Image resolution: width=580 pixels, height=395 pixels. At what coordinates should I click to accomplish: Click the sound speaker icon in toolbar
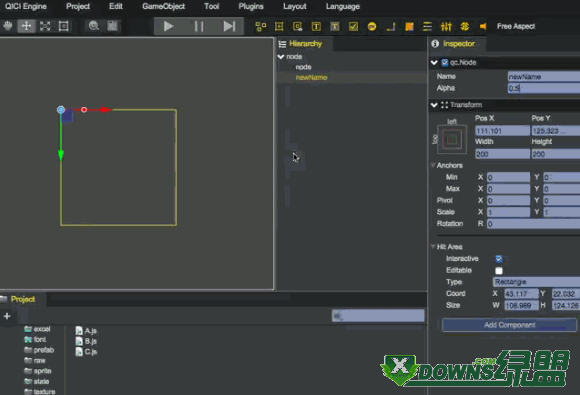(483, 26)
